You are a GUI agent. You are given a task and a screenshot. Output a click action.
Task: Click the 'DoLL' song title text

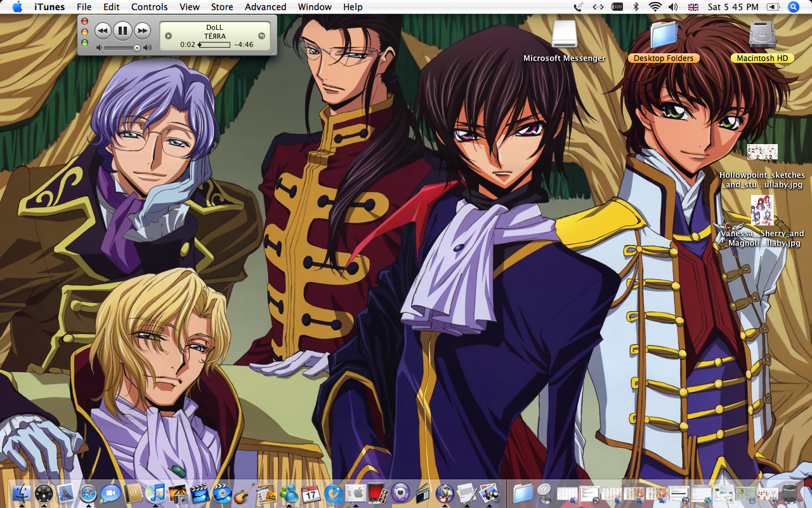click(x=215, y=28)
